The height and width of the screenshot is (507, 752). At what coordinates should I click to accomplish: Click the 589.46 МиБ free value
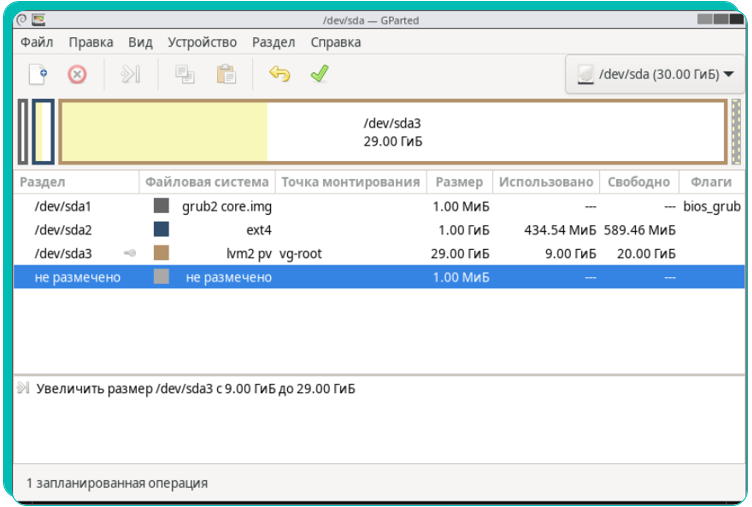[x=640, y=230]
